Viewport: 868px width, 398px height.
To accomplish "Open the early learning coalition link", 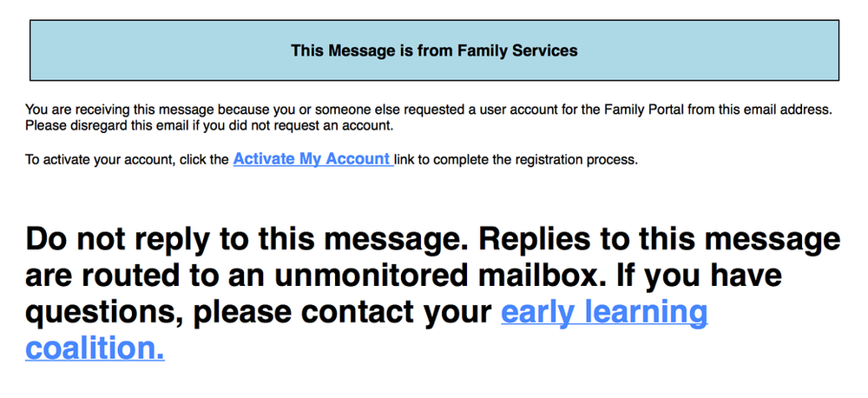I will point(604,313).
